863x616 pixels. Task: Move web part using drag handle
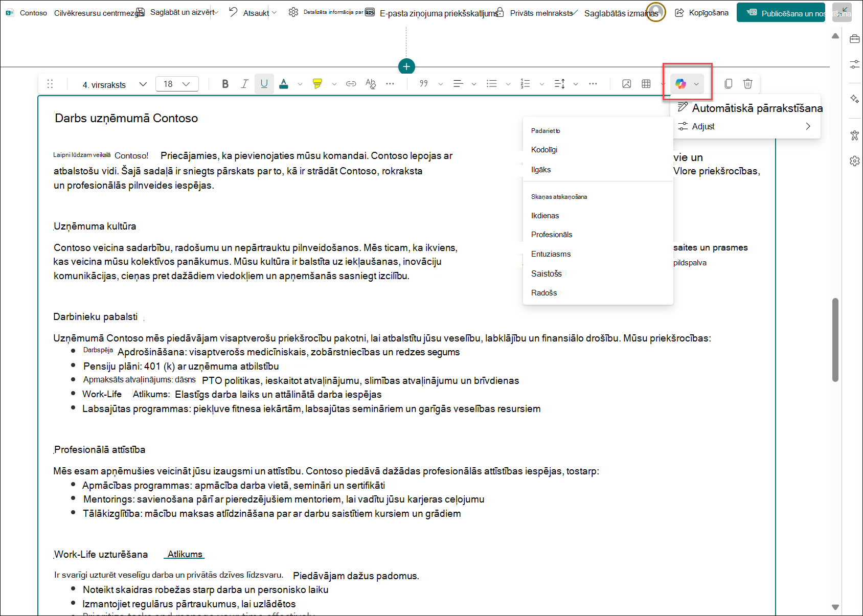(50, 84)
